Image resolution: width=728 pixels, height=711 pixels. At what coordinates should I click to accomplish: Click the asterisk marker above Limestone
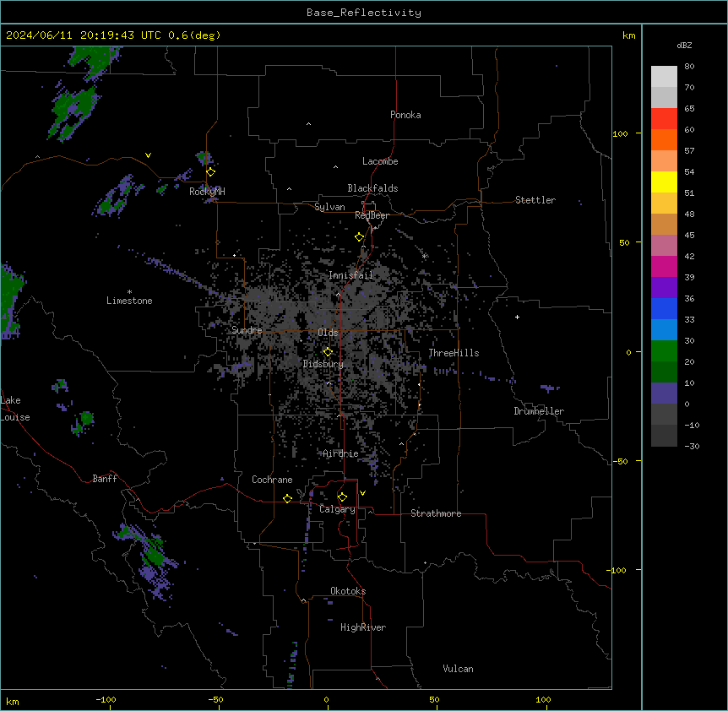point(129,292)
